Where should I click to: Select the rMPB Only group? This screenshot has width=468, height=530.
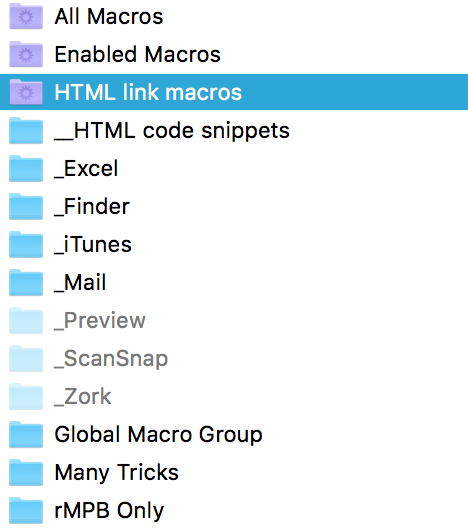point(234,510)
